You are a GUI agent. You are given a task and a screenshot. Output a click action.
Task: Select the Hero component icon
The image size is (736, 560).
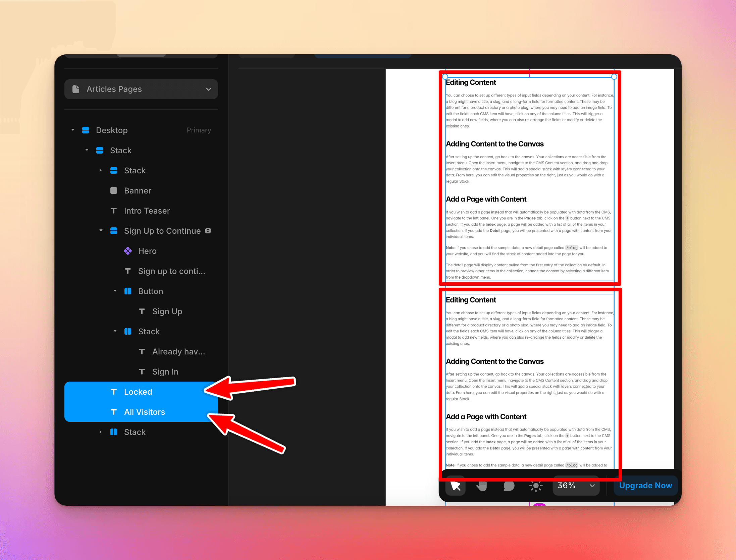point(128,251)
